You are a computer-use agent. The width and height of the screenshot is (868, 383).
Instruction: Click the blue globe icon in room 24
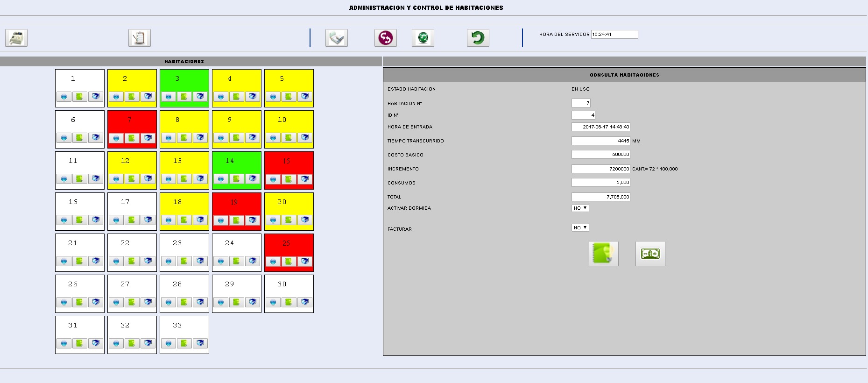[221, 261]
